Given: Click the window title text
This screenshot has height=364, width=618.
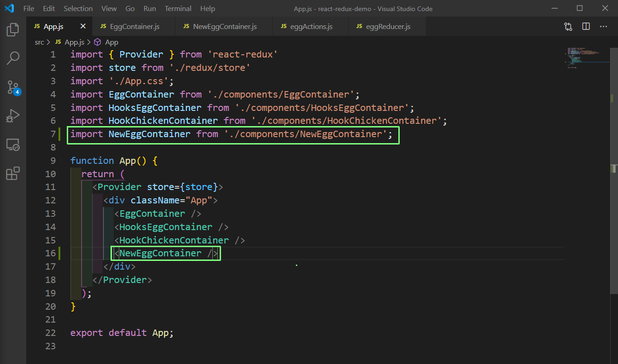Looking at the screenshot, I should pos(363,9).
